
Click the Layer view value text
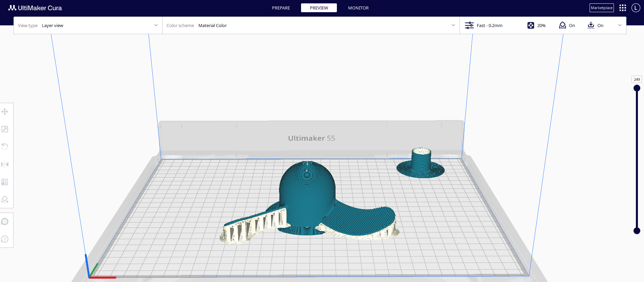[53, 25]
